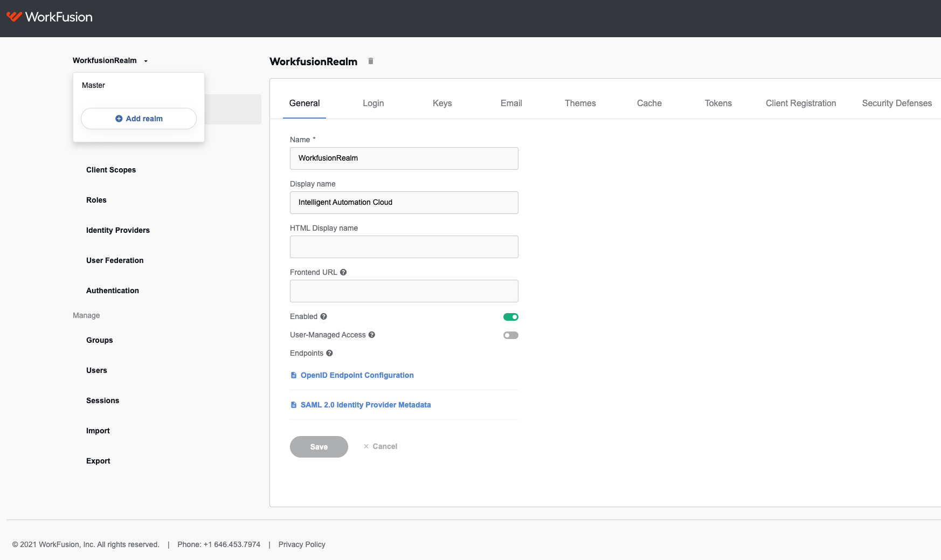Open the Import page
This screenshot has width=941, height=560.
(98, 431)
